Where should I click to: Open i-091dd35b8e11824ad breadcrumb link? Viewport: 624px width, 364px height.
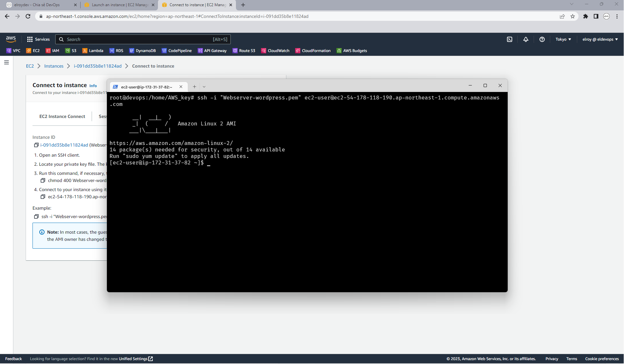(97, 66)
